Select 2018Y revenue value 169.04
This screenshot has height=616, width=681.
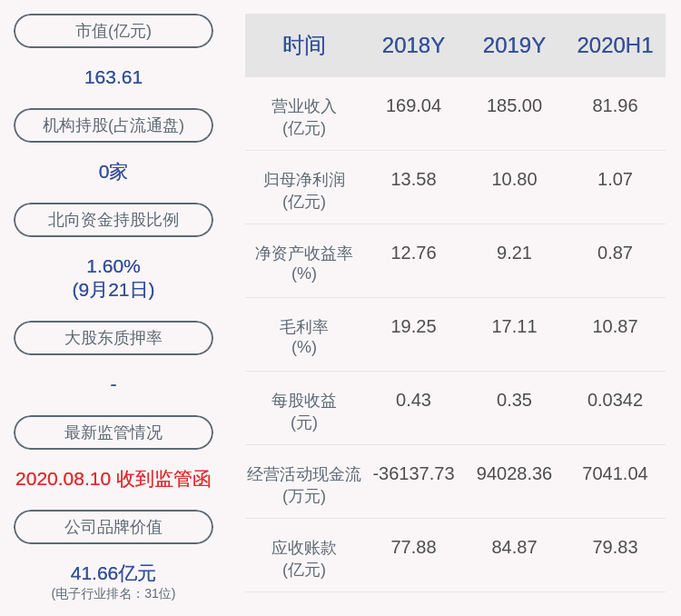pyautogui.click(x=413, y=105)
